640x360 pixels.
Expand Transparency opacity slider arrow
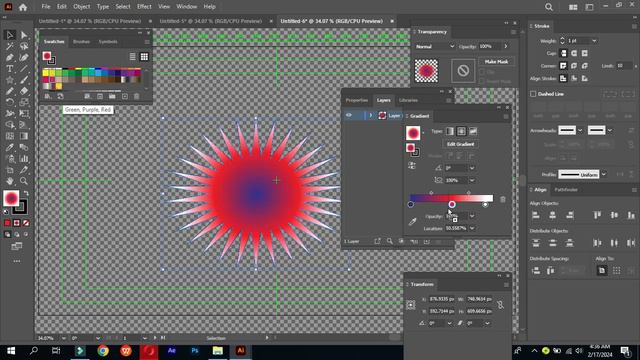(506, 47)
